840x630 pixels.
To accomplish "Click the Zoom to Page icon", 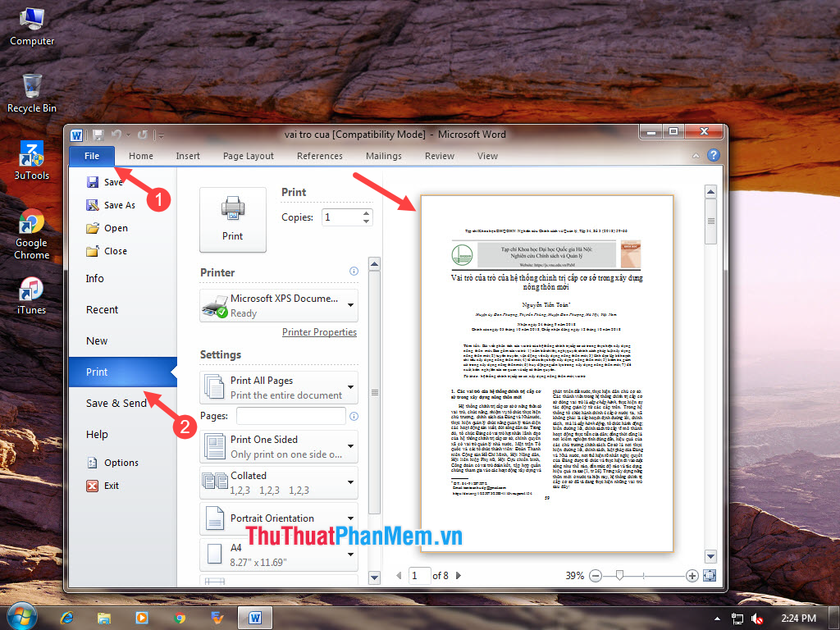I will click(x=710, y=576).
